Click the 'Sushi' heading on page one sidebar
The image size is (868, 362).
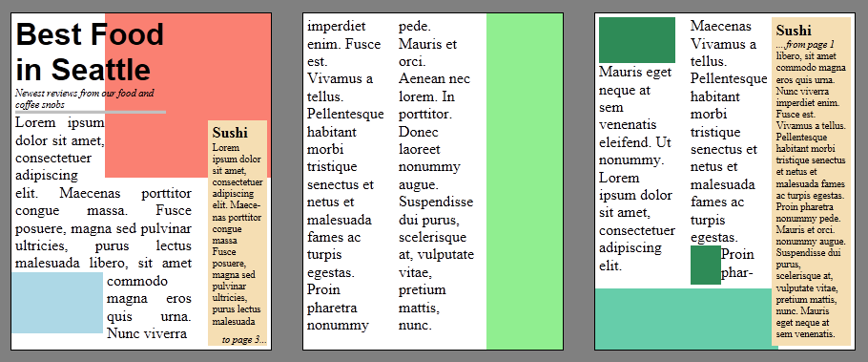coord(230,133)
